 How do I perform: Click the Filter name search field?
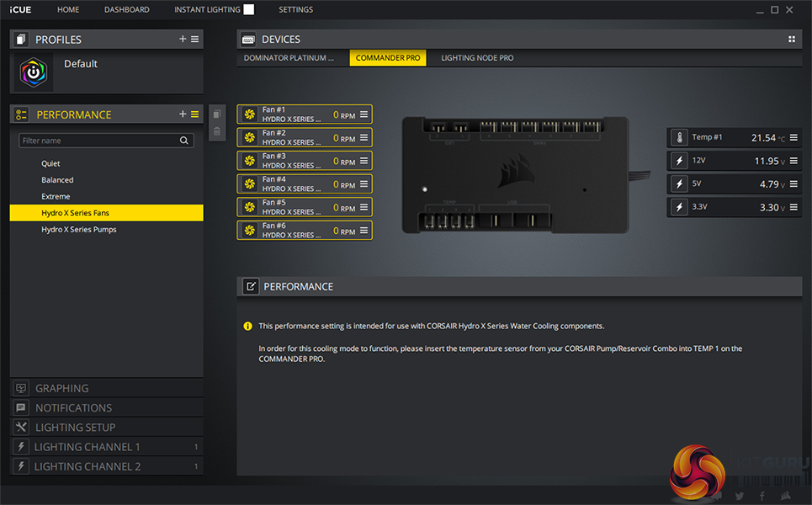[x=106, y=141]
